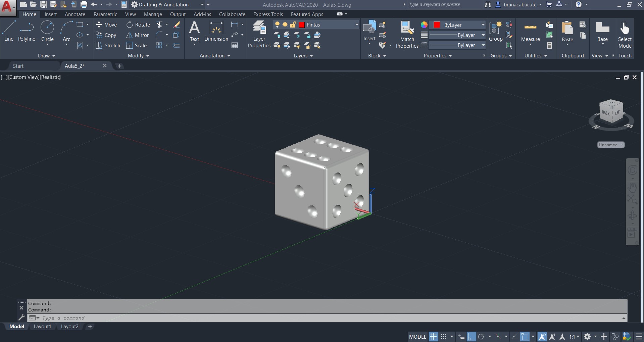Open the lineweight ByLayer dropdown
644x342 pixels.
483,35
